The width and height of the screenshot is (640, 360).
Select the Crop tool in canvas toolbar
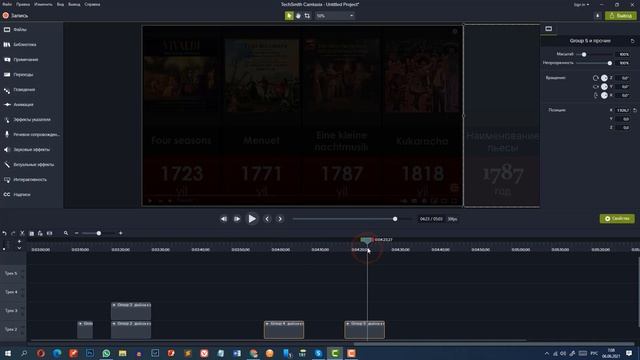click(307, 16)
